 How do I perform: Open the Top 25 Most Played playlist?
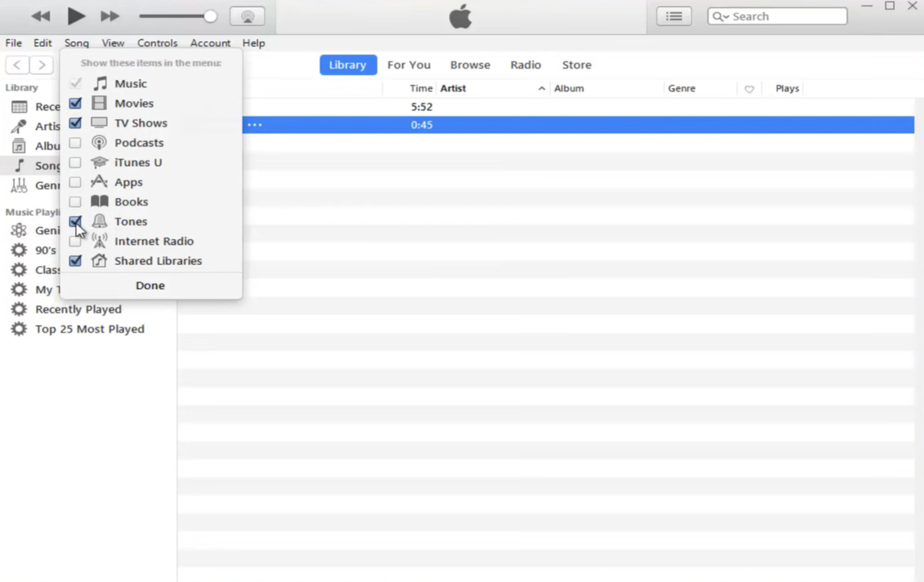pyautogui.click(x=90, y=329)
